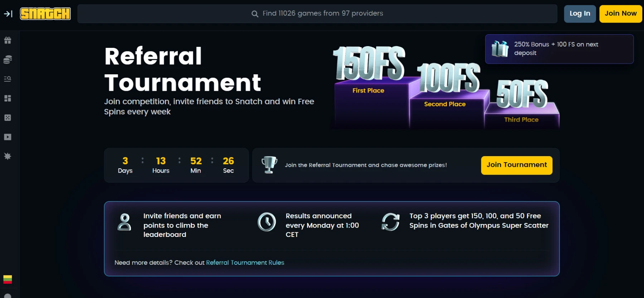Change language via the flag icon
Viewport: 644px width, 298px height.
(8, 279)
